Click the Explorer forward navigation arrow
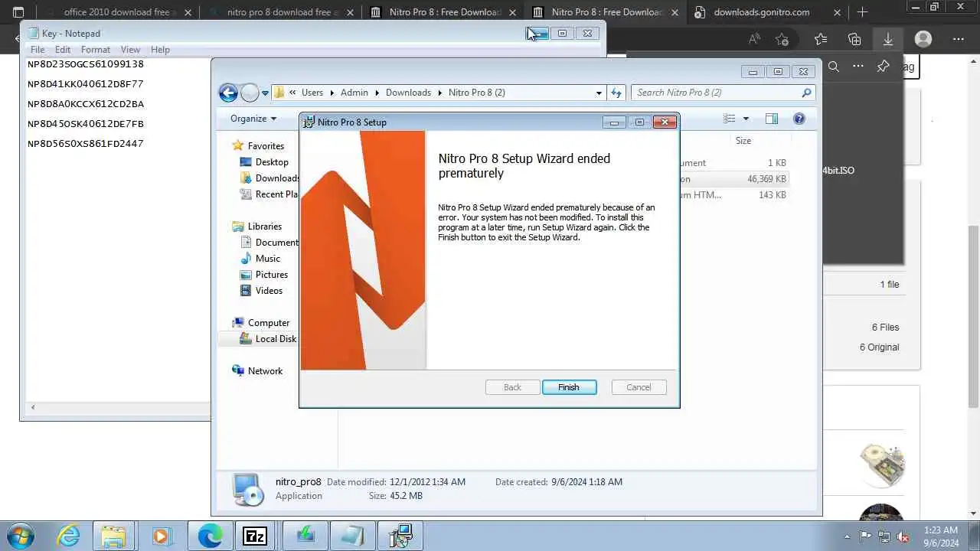 point(250,93)
